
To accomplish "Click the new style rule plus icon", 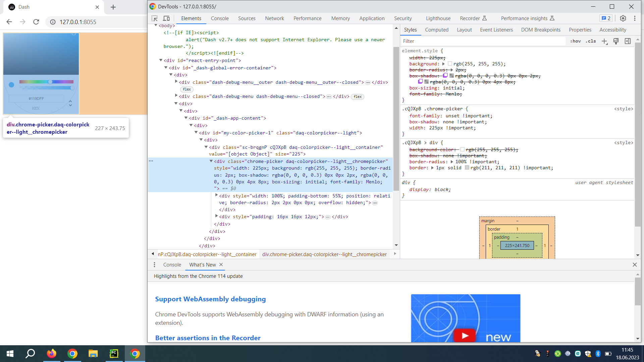I will point(604,41).
